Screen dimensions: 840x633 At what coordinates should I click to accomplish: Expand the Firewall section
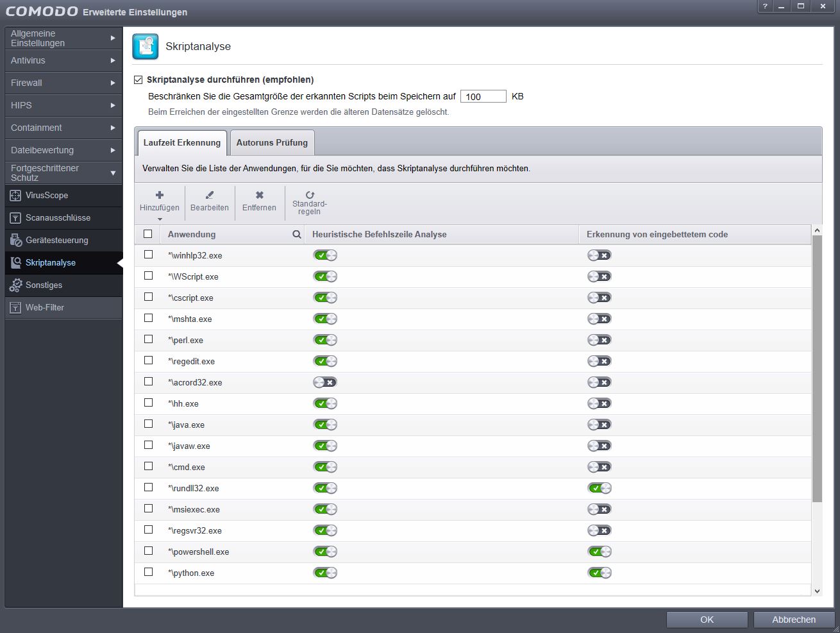point(63,83)
